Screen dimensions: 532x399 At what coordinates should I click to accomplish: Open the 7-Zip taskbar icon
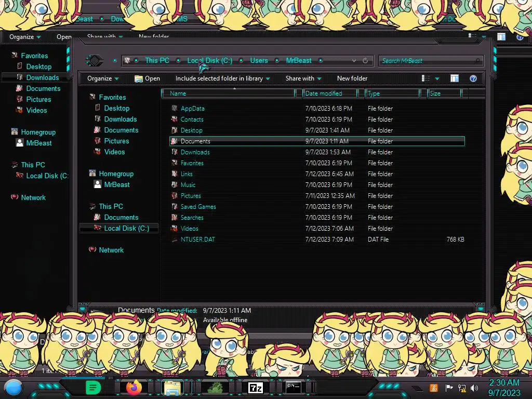tap(255, 388)
